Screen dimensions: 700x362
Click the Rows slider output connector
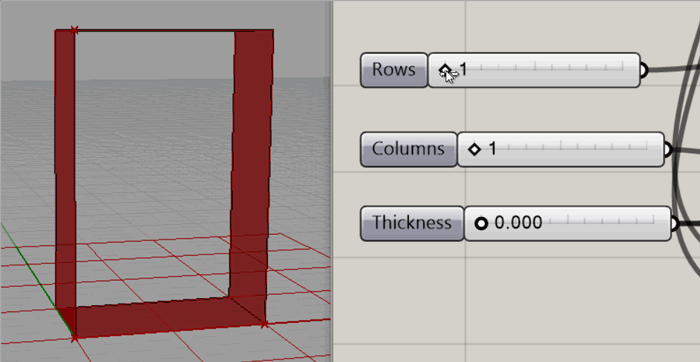point(643,70)
